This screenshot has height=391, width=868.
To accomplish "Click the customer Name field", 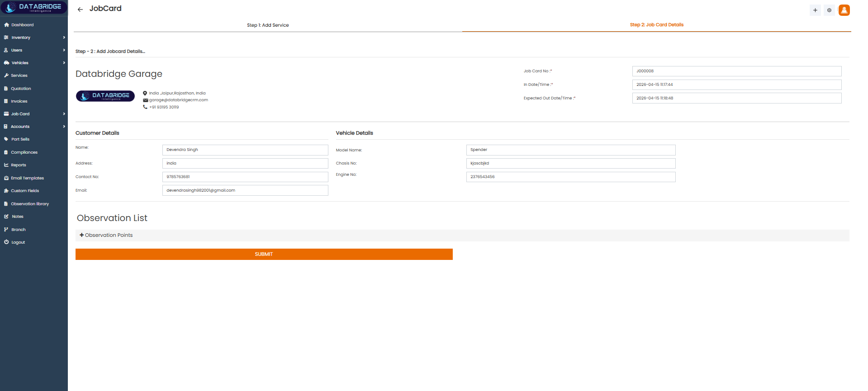I will (x=245, y=150).
